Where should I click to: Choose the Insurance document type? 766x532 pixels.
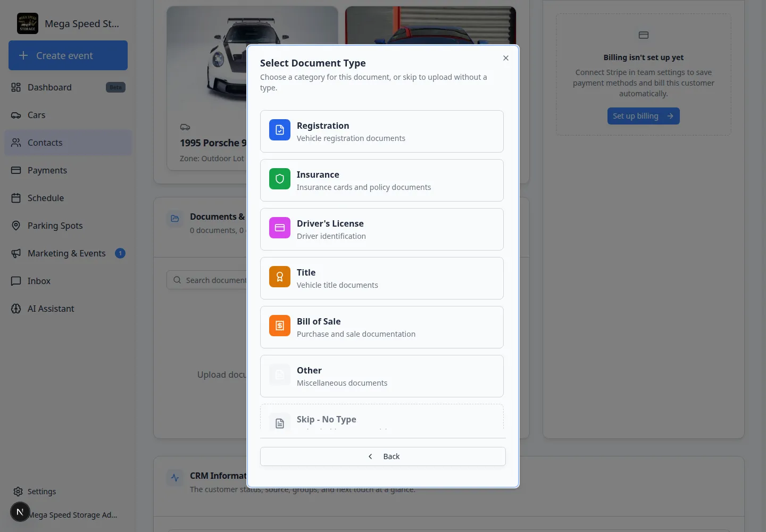coord(382,180)
